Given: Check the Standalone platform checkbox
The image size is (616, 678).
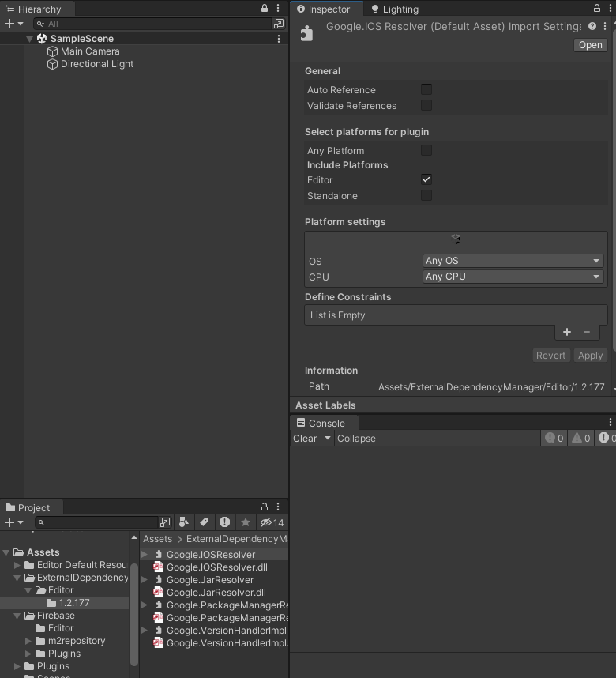Looking at the screenshot, I should coord(426,195).
